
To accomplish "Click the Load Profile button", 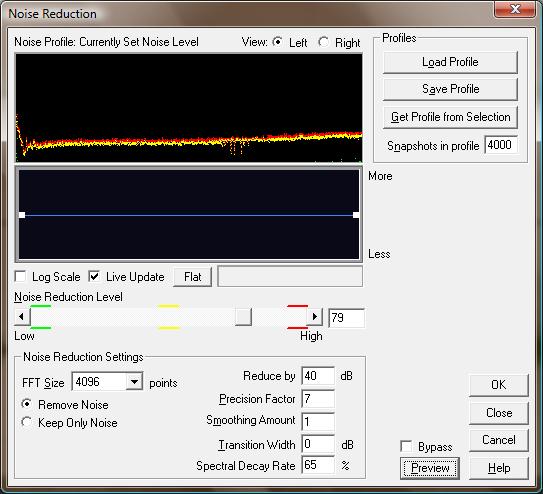I will pos(450,62).
